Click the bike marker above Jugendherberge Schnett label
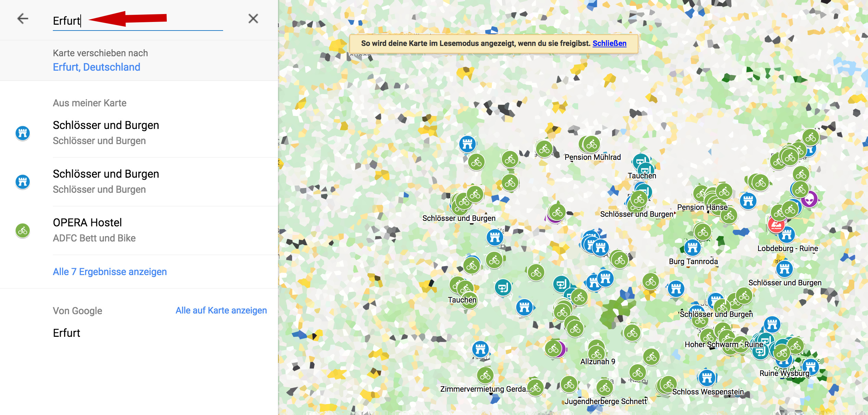Screen dimensions: 868x415 tap(605, 388)
